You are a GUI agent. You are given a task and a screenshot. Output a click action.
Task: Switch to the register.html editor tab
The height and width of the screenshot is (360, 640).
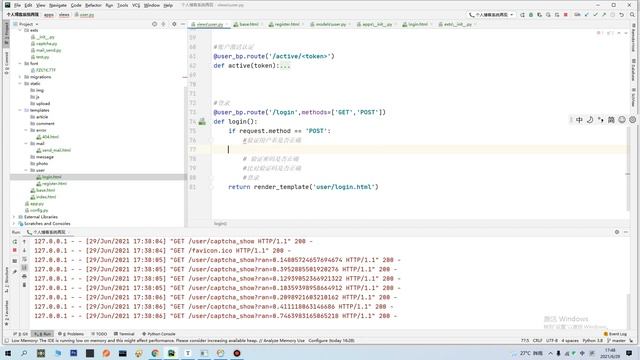tap(287, 24)
